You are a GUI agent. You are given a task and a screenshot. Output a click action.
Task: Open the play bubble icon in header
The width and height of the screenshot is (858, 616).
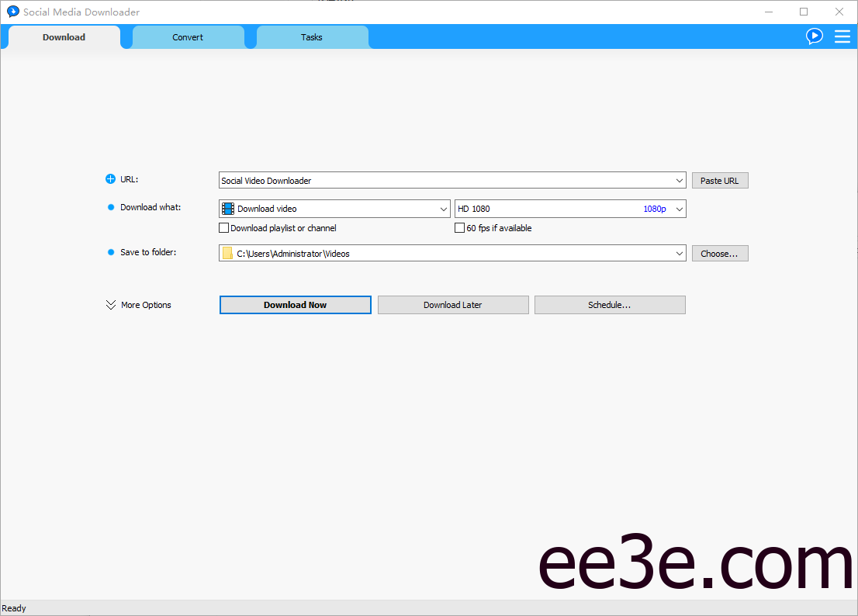(x=814, y=36)
